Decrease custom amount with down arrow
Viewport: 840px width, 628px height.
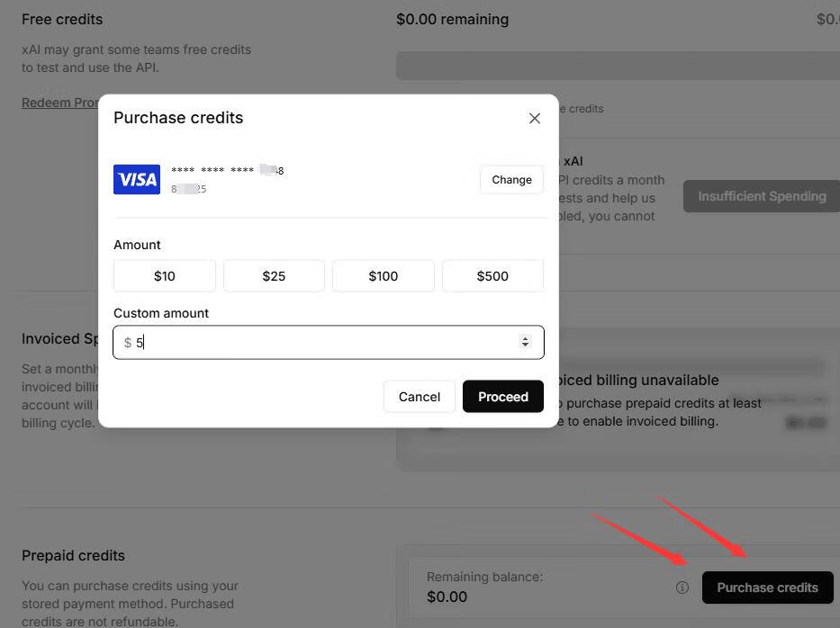click(526, 345)
